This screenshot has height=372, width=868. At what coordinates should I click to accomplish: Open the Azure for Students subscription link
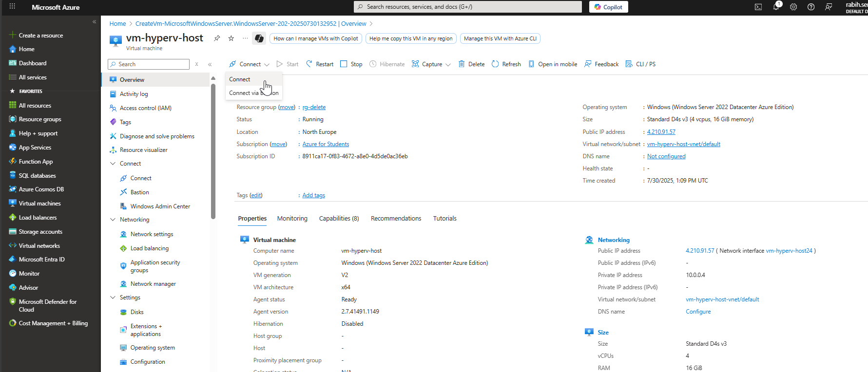(326, 144)
